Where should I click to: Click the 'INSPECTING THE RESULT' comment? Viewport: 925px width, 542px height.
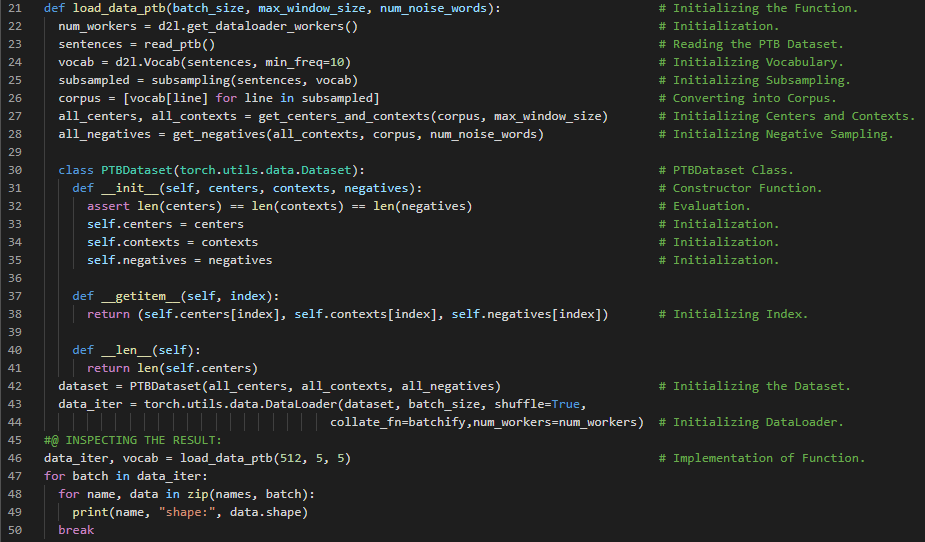tap(139, 440)
